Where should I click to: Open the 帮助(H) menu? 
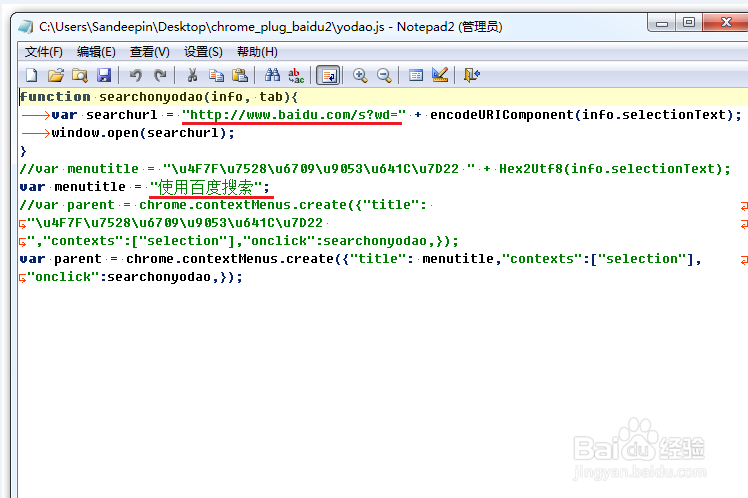coord(258,52)
